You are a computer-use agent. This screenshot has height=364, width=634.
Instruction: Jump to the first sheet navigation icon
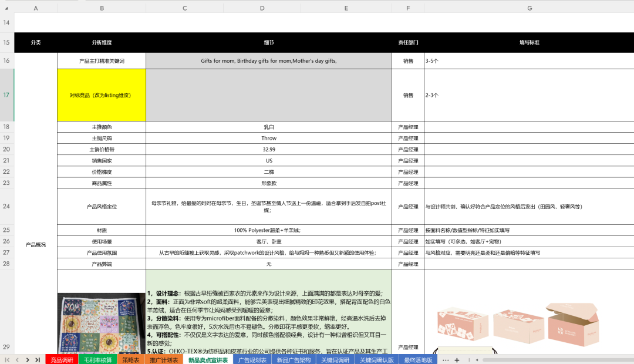(8, 359)
